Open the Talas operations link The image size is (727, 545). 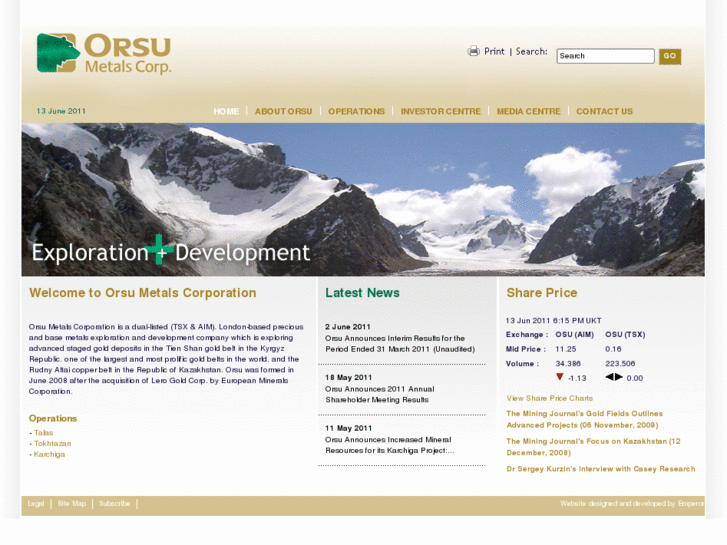[x=44, y=433]
